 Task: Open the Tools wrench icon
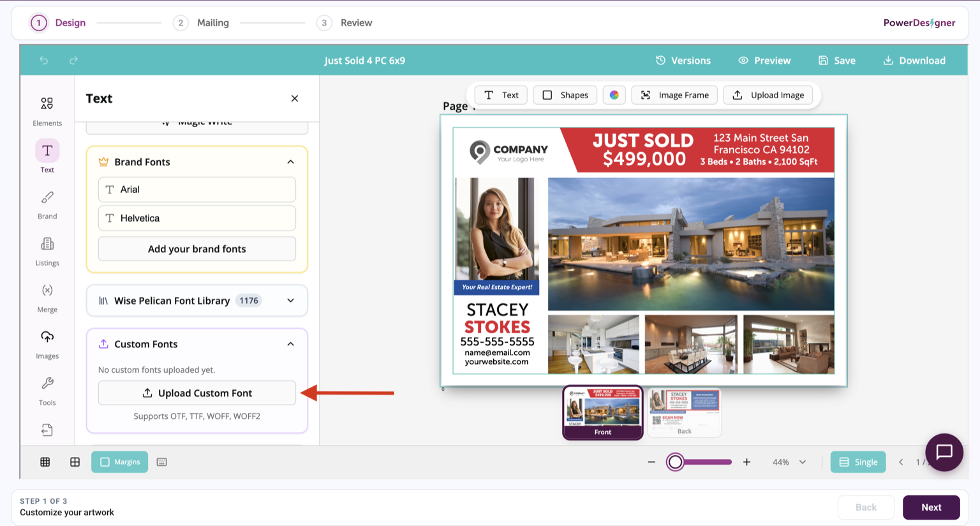click(x=47, y=391)
